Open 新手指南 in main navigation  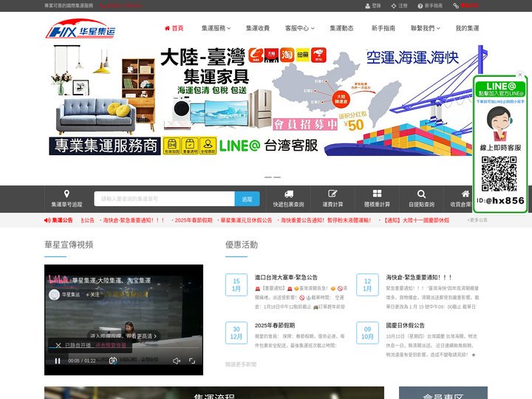tap(383, 28)
